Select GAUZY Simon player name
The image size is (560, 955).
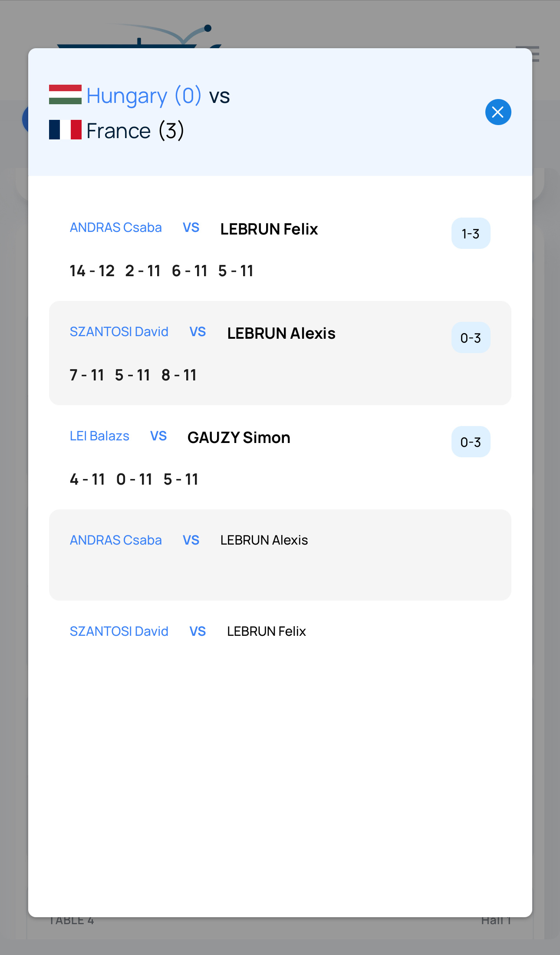[x=239, y=437]
